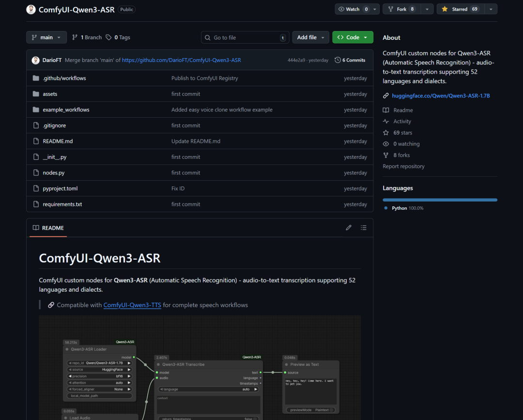The image size is (523, 420).
Task: Click the DarioFT commit author avatar
Action: [x=36, y=61]
